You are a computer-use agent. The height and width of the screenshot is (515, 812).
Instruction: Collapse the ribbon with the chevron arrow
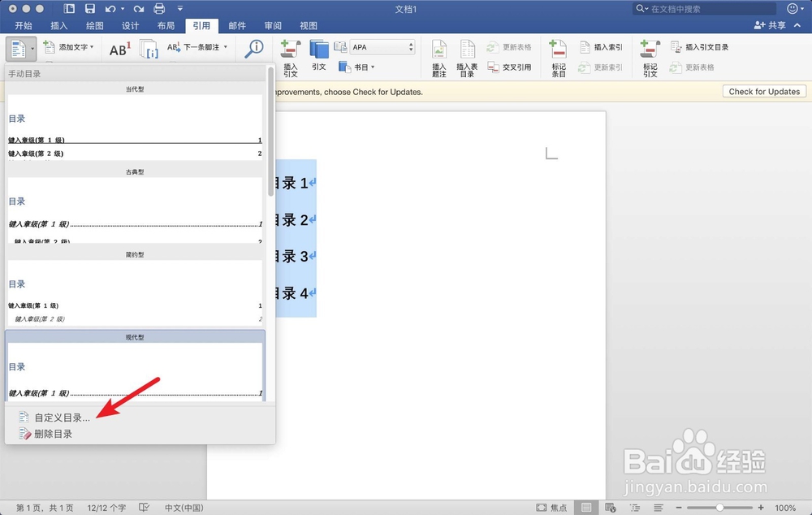(797, 25)
